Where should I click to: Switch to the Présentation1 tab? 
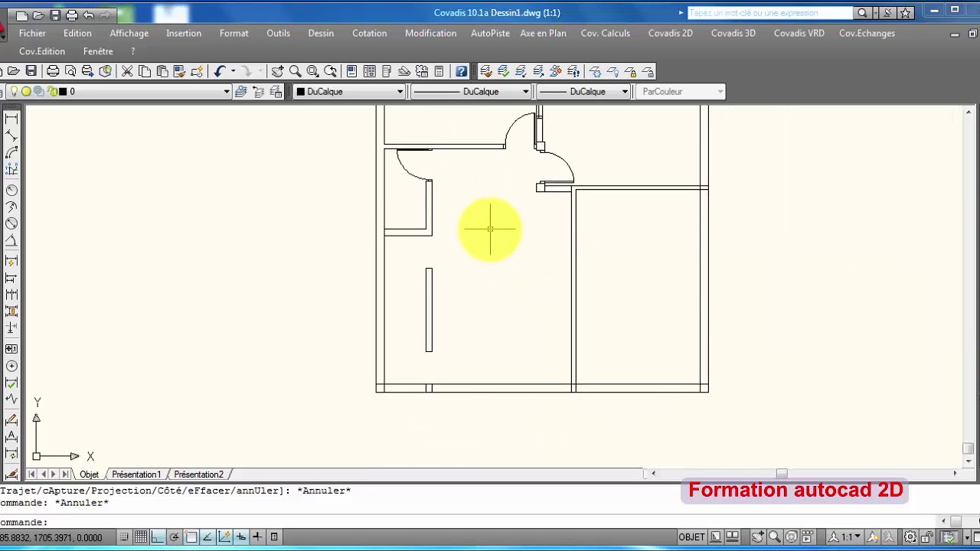tap(136, 474)
